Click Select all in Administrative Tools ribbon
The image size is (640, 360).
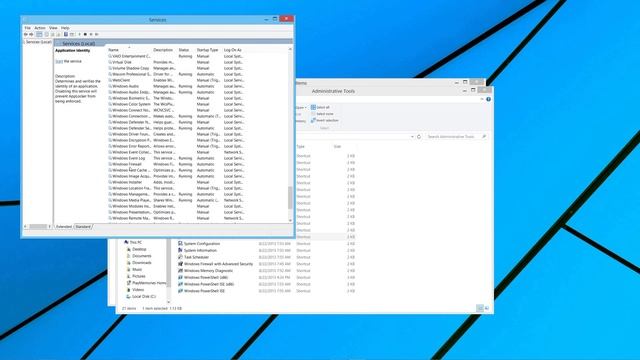320,107
